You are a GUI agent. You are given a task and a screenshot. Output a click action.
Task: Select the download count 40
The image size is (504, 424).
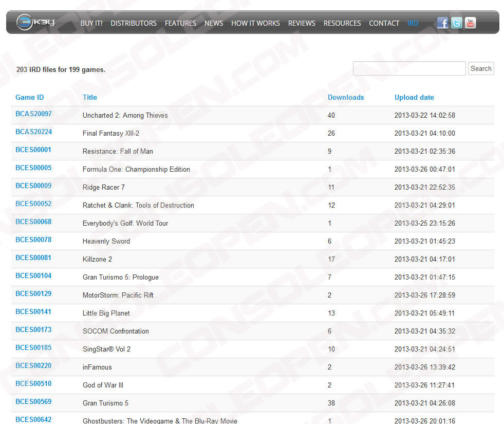click(x=331, y=116)
